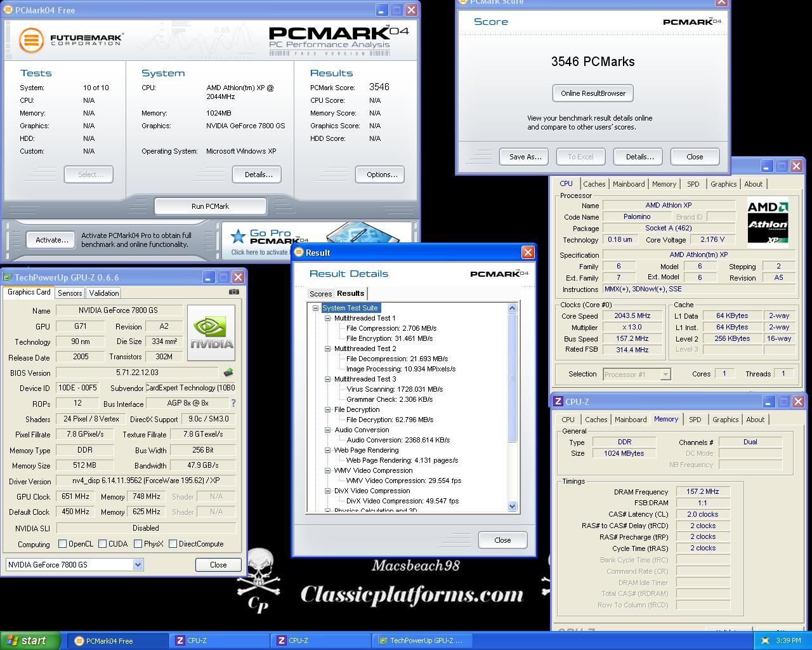812x650 pixels.
Task: Enable the PhysX checkbox
Action: tap(137, 544)
